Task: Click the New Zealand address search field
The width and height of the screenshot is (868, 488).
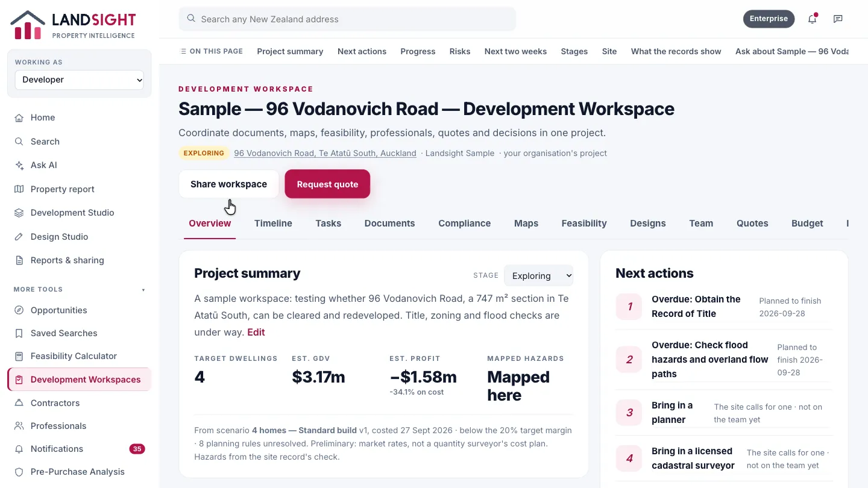Action: (x=348, y=19)
